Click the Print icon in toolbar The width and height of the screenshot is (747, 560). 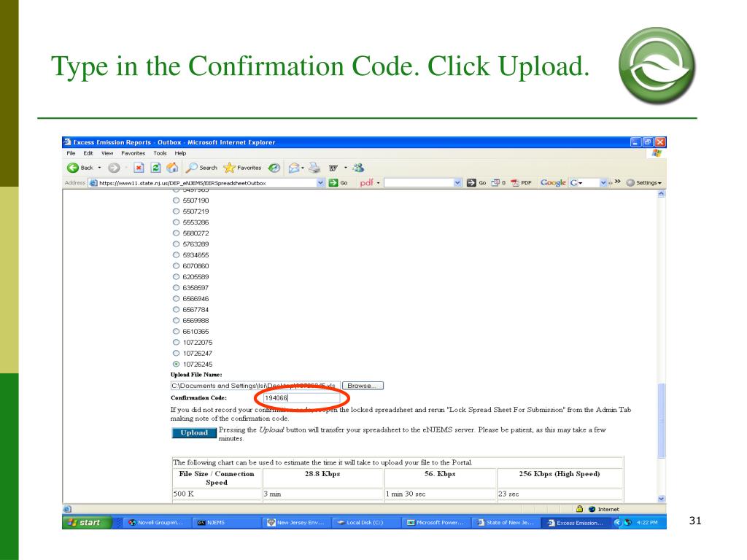tap(314, 168)
